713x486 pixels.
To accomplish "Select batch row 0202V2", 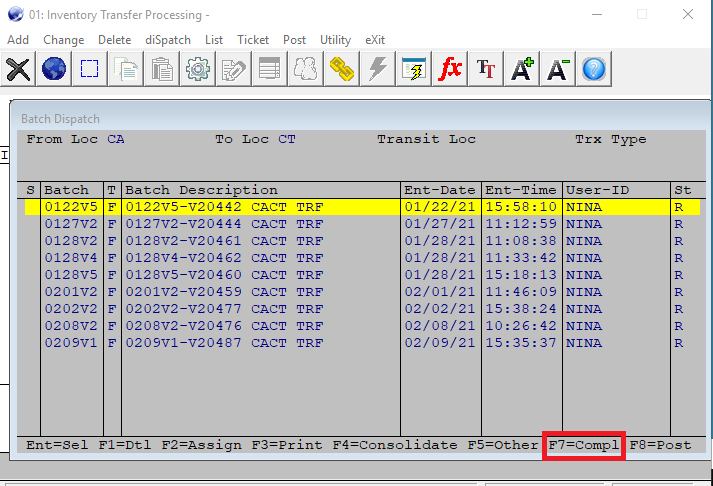I will (x=362, y=309).
